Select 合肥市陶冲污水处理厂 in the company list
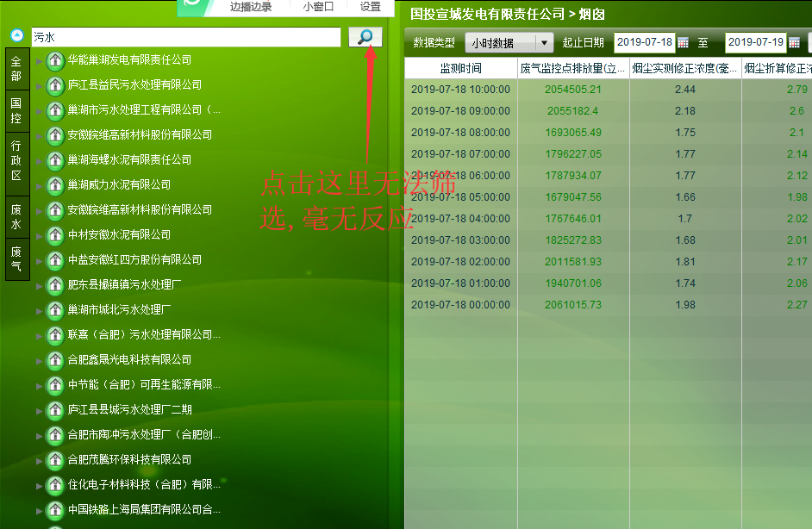 tap(144, 435)
